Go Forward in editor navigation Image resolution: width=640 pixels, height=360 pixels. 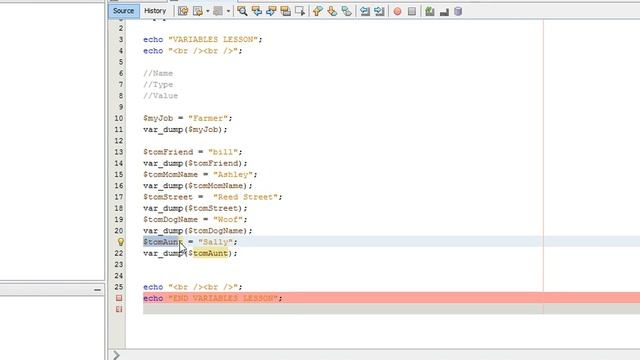(218, 11)
